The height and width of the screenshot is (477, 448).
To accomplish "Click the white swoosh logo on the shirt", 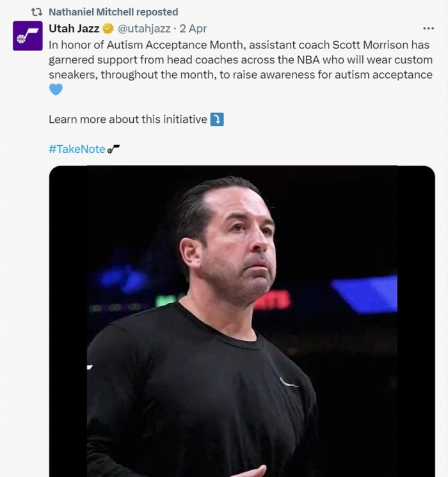I will tap(289, 382).
